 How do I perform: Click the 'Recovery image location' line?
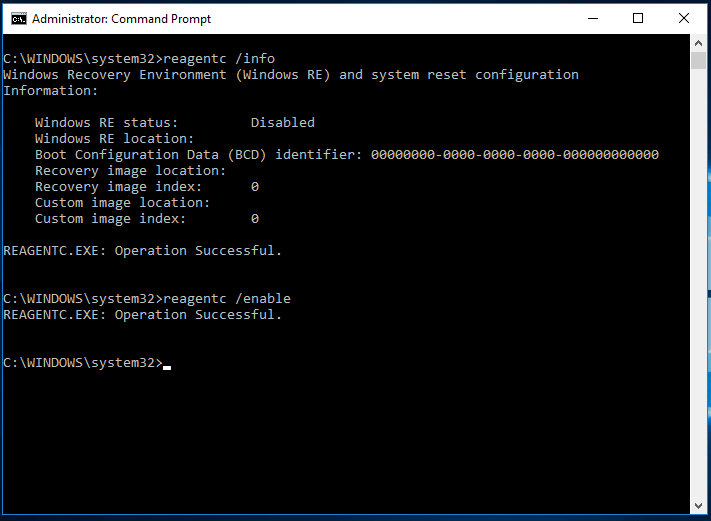click(x=130, y=171)
